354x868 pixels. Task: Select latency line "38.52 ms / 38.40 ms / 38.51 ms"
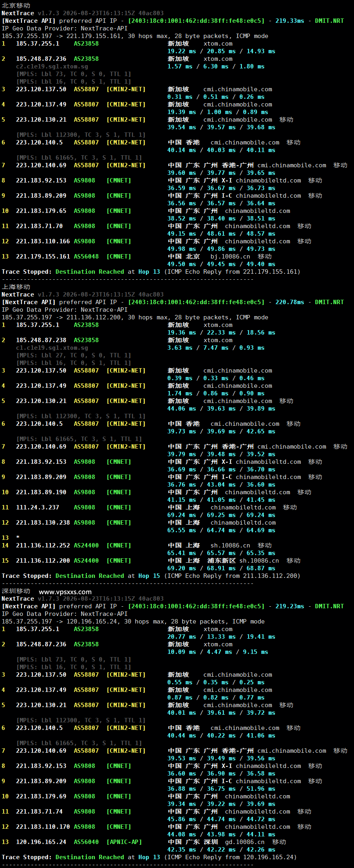pos(221,219)
